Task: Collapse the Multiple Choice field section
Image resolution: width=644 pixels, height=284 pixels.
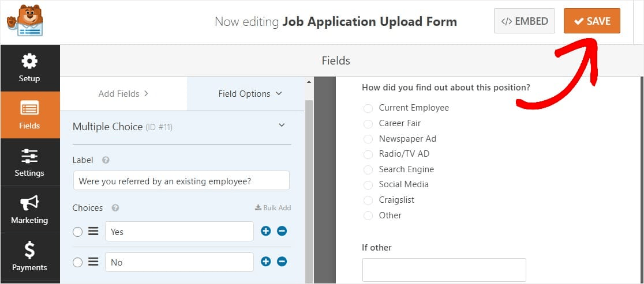Action: click(282, 125)
